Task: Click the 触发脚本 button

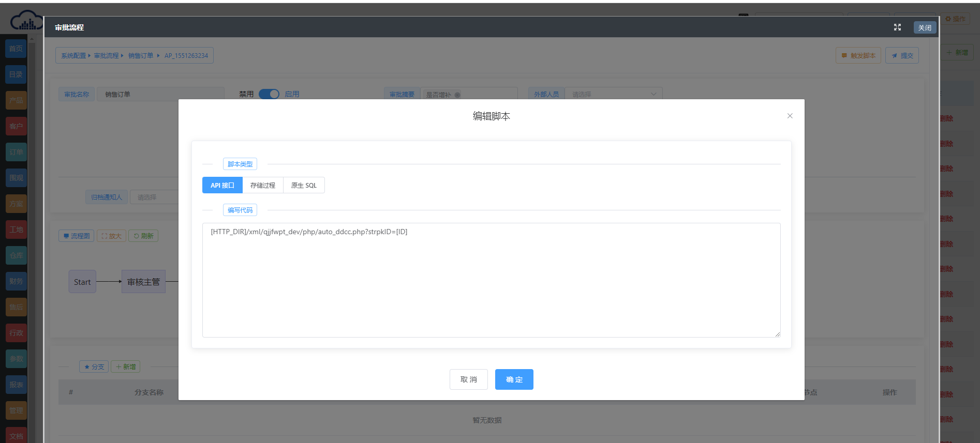Action: click(x=858, y=56)
